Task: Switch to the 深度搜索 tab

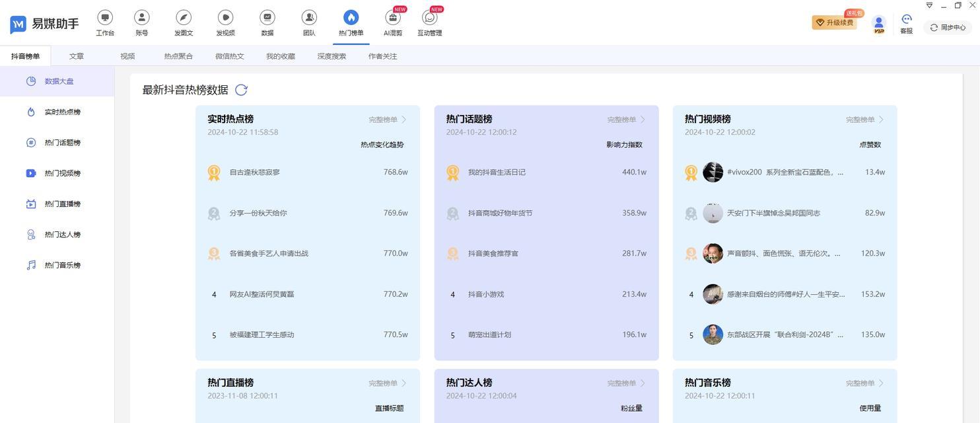Action: pos(332,56)
